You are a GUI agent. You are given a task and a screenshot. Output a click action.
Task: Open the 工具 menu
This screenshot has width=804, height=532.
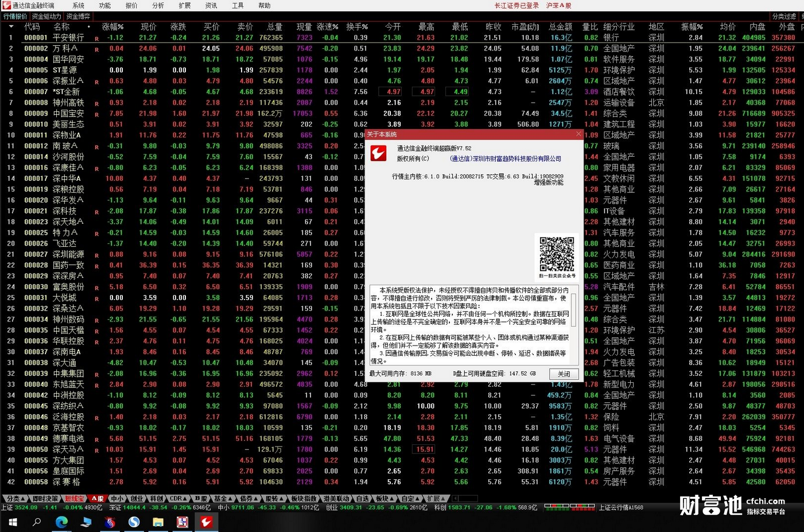point(238,5)
